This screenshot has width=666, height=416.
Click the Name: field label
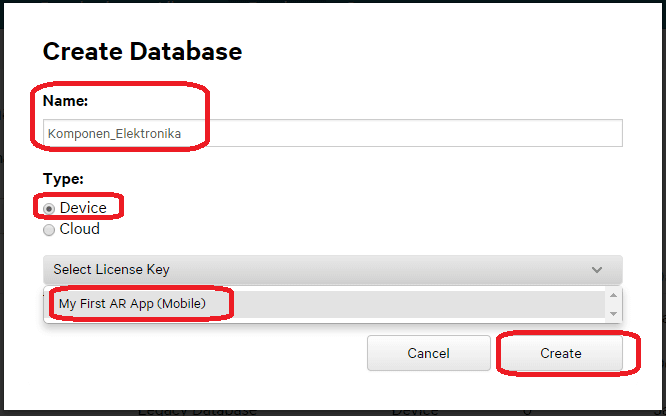click(x=66, y=101)
